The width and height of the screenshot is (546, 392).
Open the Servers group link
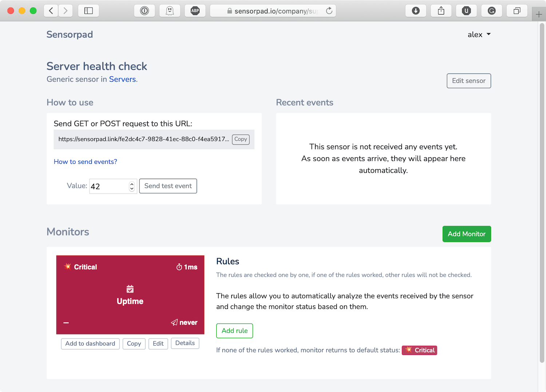[122, 79]
